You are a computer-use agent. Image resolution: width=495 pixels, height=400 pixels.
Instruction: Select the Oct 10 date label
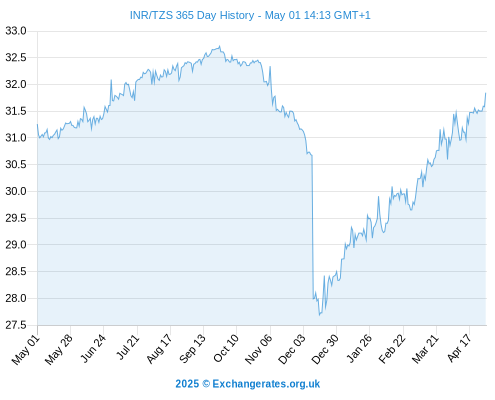[x=226, y=348]
